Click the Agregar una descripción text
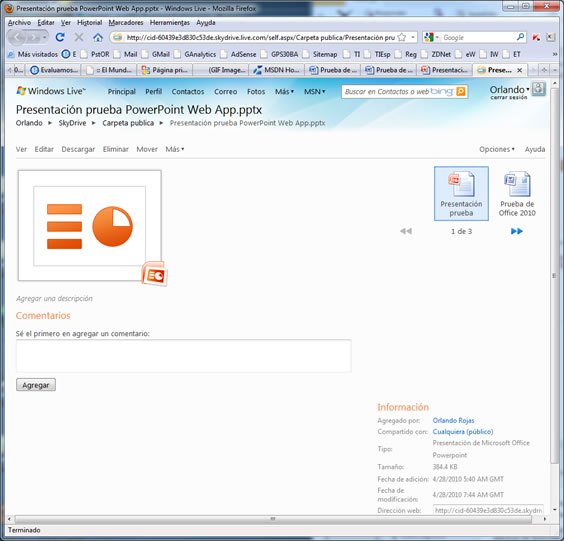The image size is (564, 541). click(54, 298)
